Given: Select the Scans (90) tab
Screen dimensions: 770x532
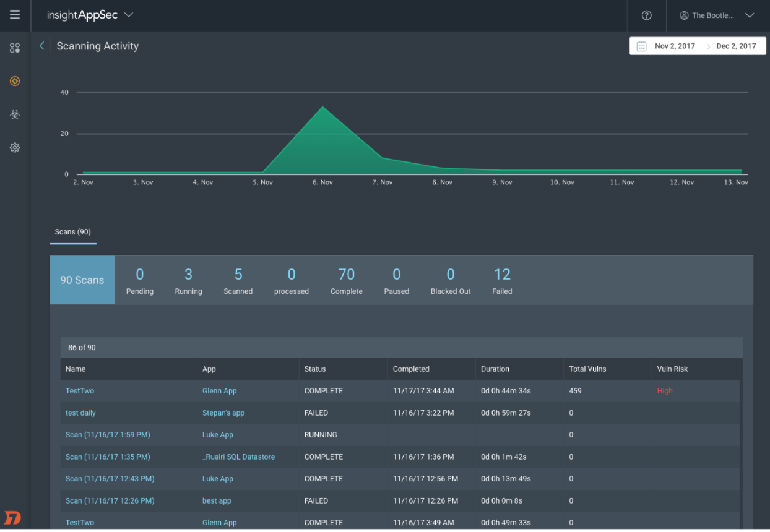Looking at the screenshot, I should [x=72, y=232].
